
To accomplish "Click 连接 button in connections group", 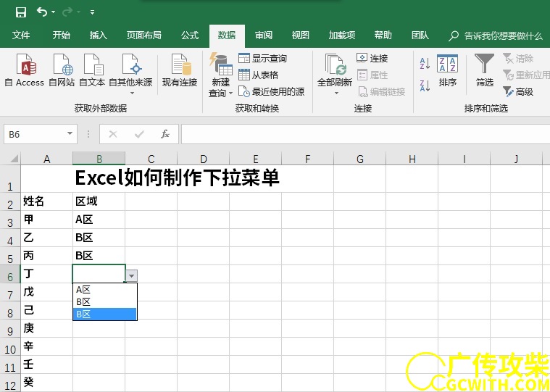I will [372, 58].
